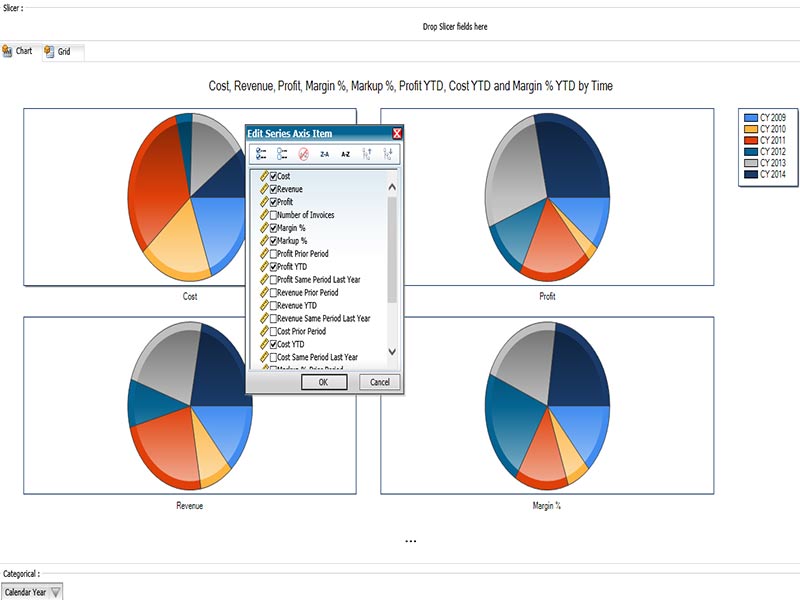This screenshot has height=600, width=800.
Task: Click the CY 2012 legend swatch
Action: 751,152
